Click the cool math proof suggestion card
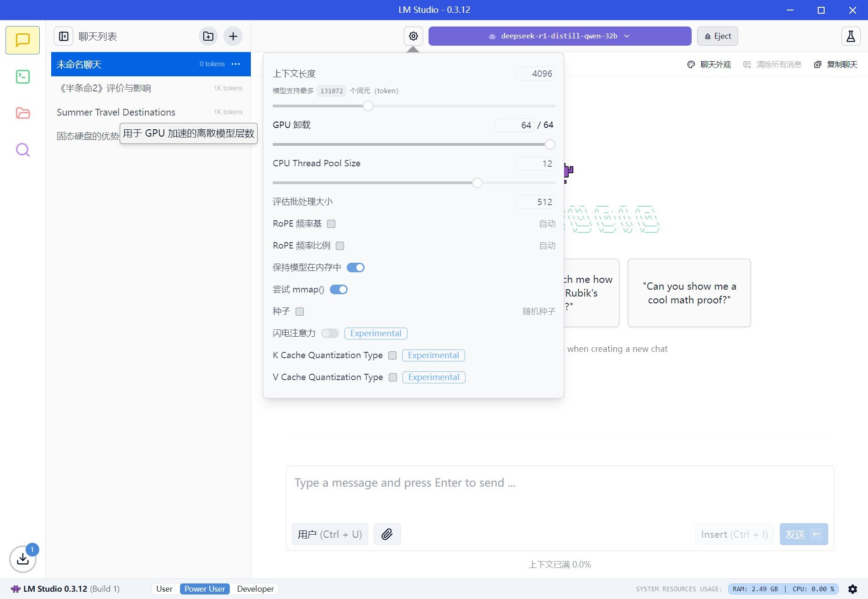 pyautogui.click(x=689, y=293)
